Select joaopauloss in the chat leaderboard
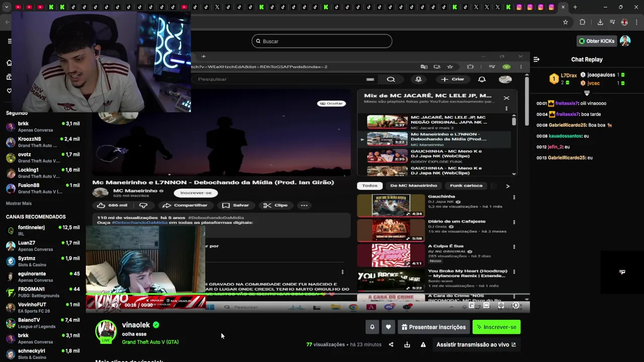Viewport: 644px width, 362px height. (x=601, y=75)
